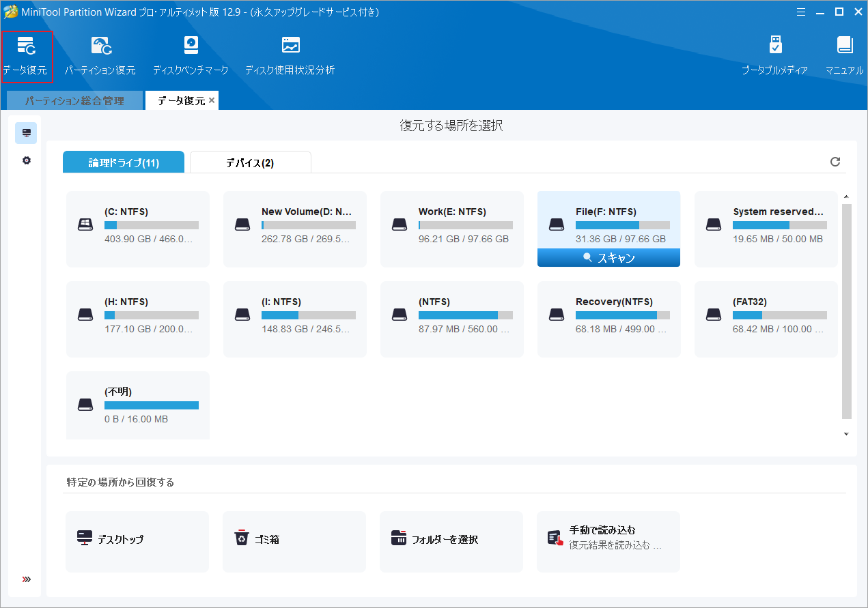Click the (I: NTFS) drive name
Image resolution: width=868 pixels, height=608 pixels.
[x=281, y=302]
